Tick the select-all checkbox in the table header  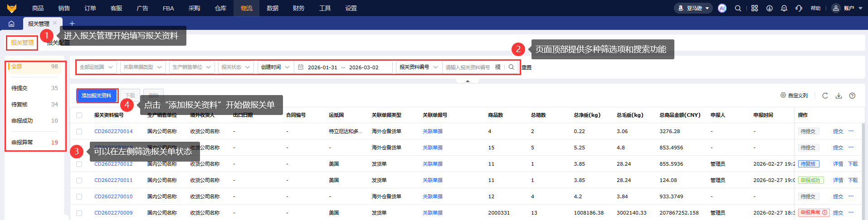[79, 115]
